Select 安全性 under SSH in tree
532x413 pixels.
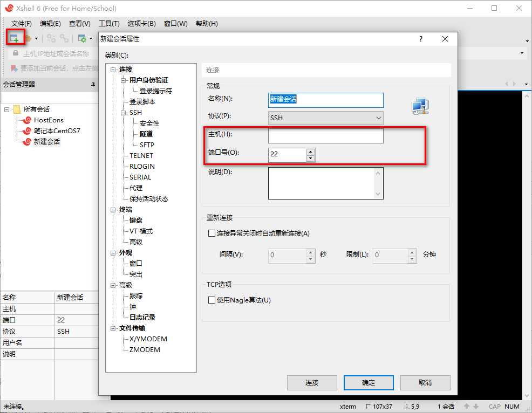149,123
